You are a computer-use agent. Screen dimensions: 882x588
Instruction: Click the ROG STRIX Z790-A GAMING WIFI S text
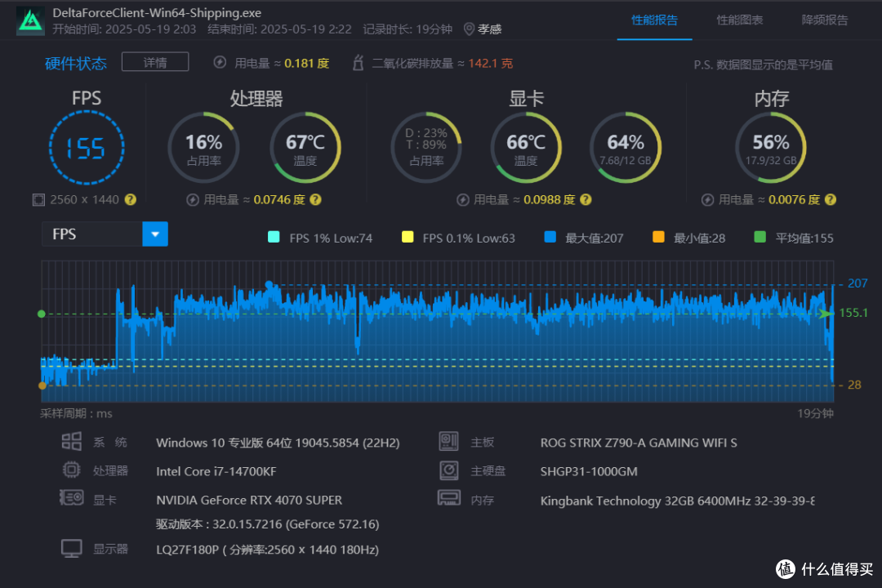639,443
